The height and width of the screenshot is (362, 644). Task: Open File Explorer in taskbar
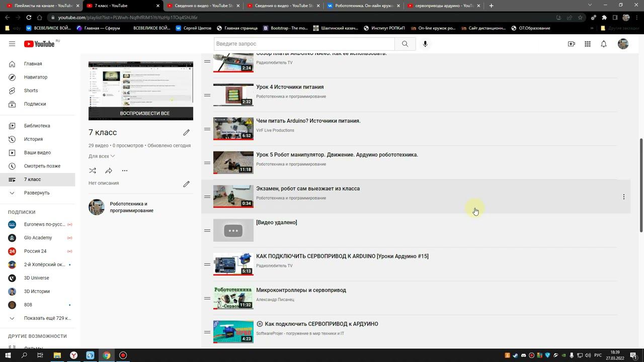click(x=57, y=355)
